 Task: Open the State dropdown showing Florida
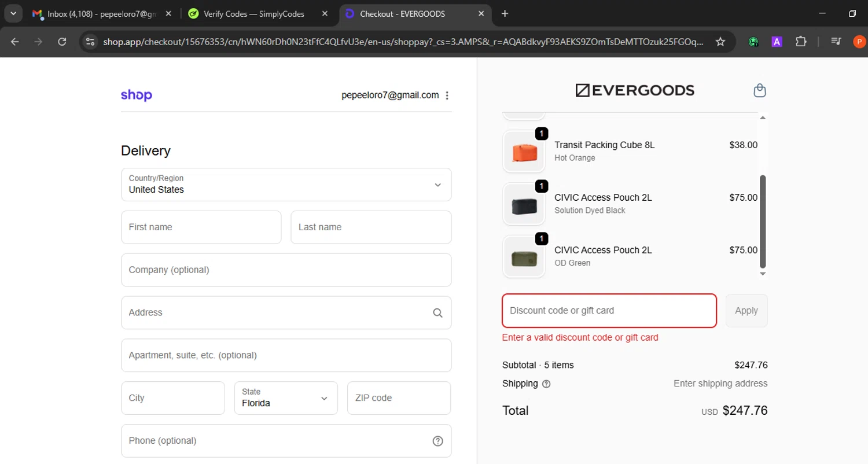coord(286,398)
